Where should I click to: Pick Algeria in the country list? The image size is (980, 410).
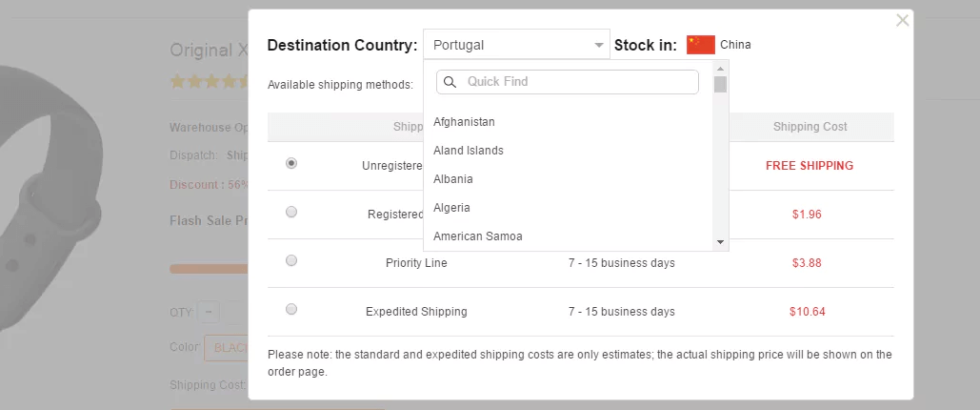451,208
